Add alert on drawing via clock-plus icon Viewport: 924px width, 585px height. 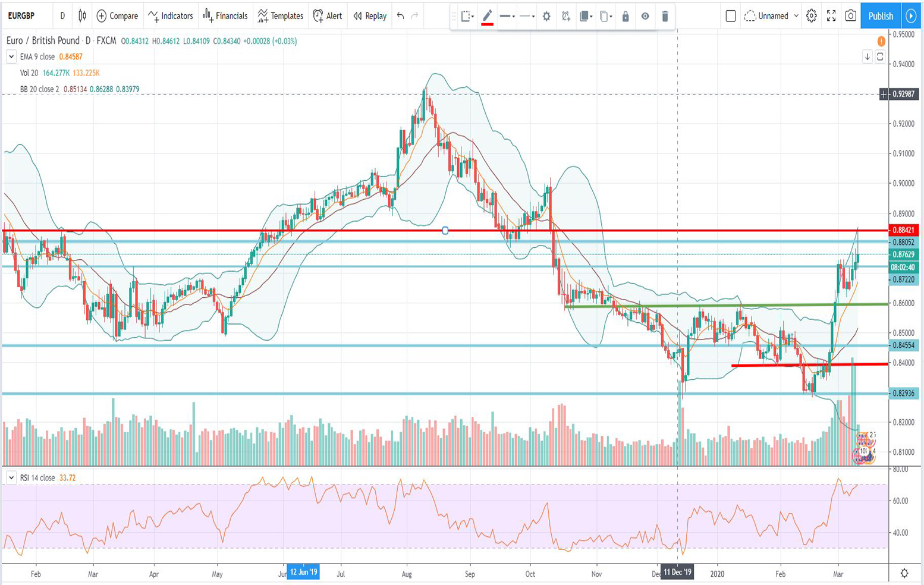coord(566,17)
